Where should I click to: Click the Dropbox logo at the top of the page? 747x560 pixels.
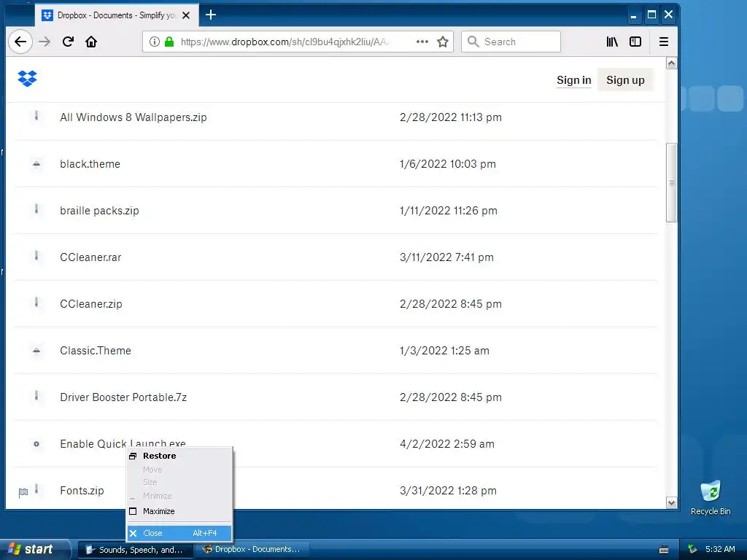pyautogui.click(x=27, y=79)
